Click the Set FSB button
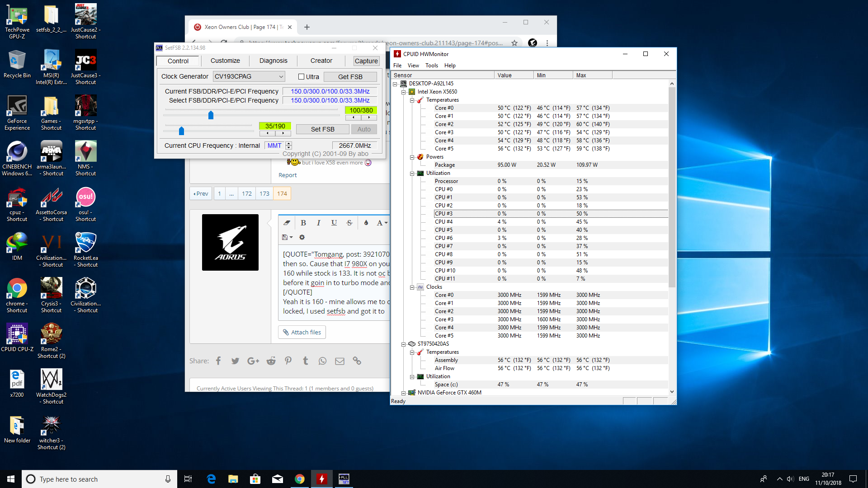 click(322, 129)
